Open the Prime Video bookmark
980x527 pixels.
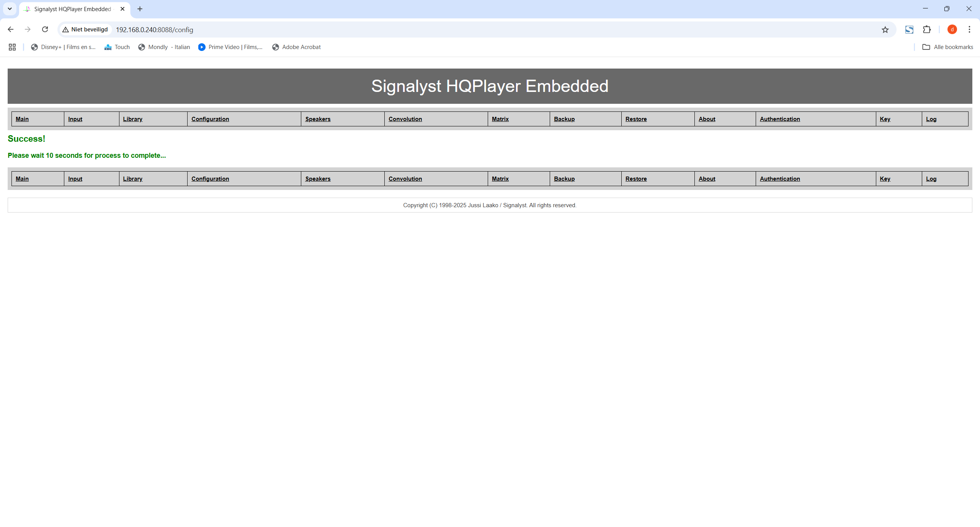(230, 47)
